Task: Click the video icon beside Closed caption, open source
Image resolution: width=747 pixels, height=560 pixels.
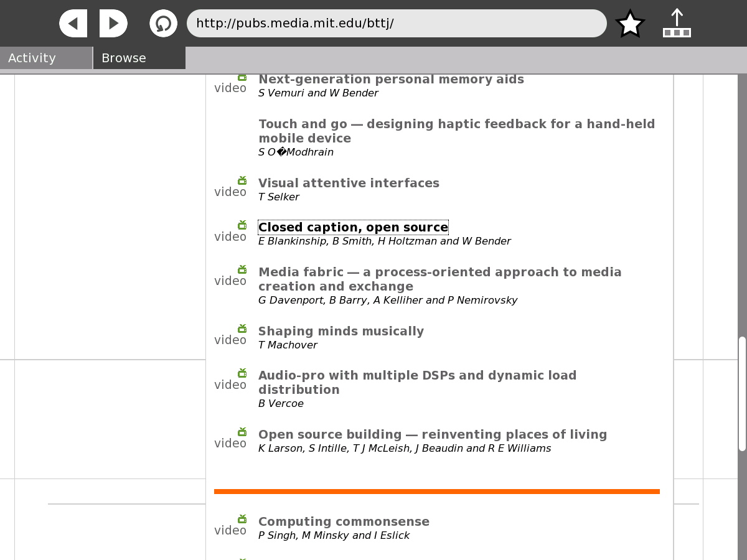Action: [242, 225]
